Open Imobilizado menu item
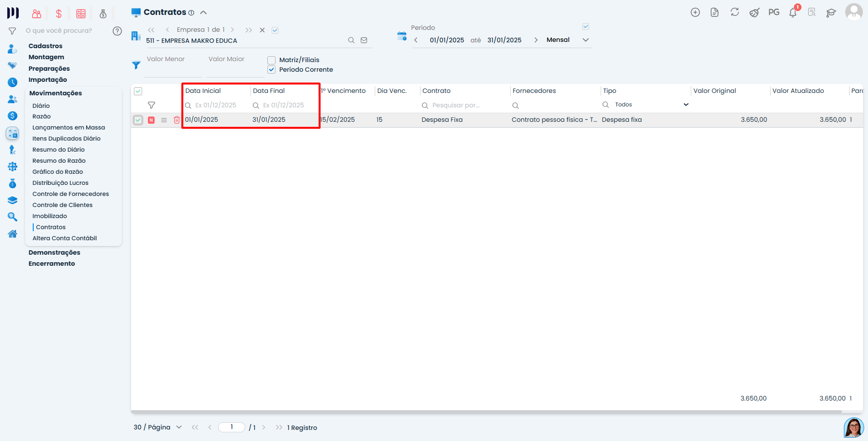This screenshot has width=868, height=441. click(x=50, y=216)
